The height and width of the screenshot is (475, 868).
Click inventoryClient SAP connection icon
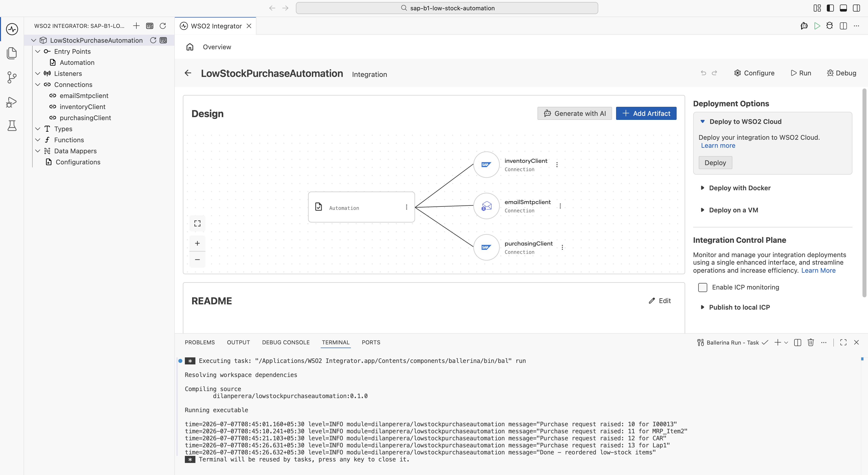coord(486,165)
